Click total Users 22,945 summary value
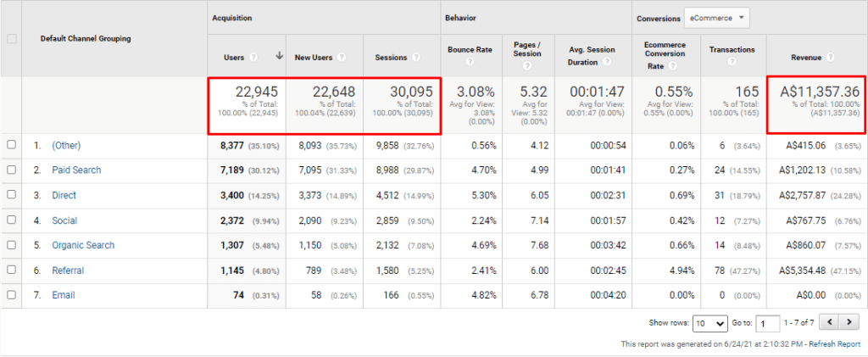The width and height of the screenshot is (868, 357). click(256, 92)
